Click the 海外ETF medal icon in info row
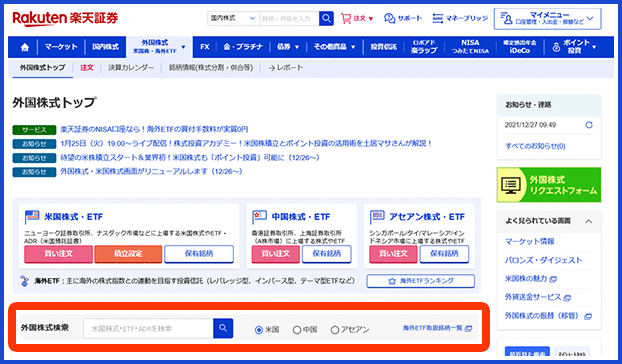The height and width of the screenshot is (364, 622). (25, 281)
